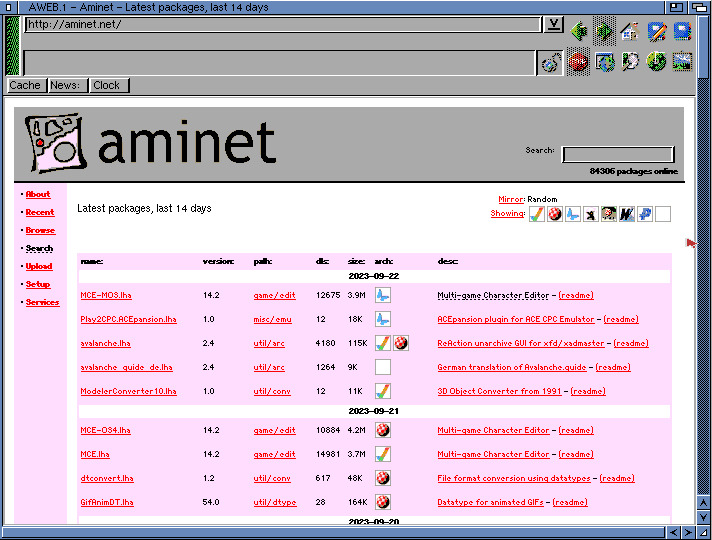Click the boing ball arch icon in dtconvert.lha row

coord(383,478)
